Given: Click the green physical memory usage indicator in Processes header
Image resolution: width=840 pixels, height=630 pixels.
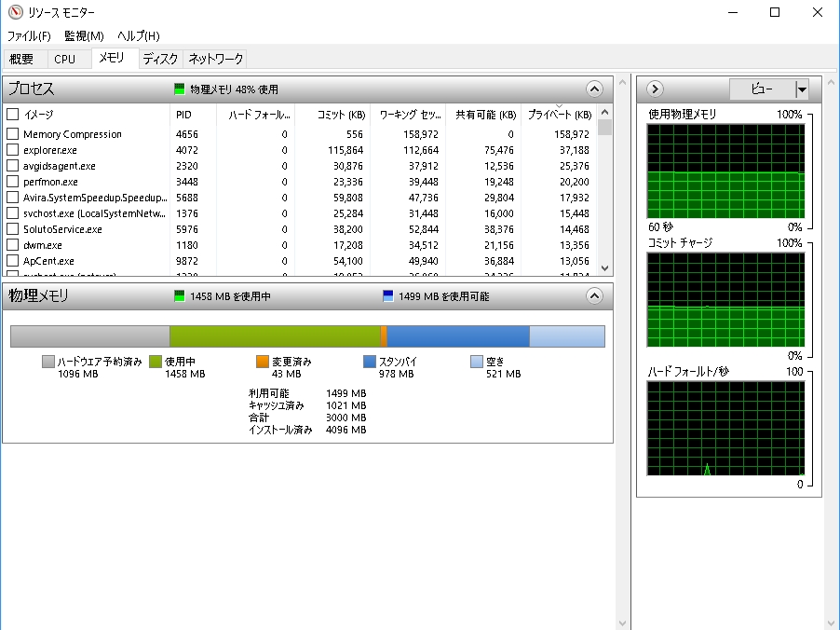Looking at the screenshot, I should click(x=180, y=89).
